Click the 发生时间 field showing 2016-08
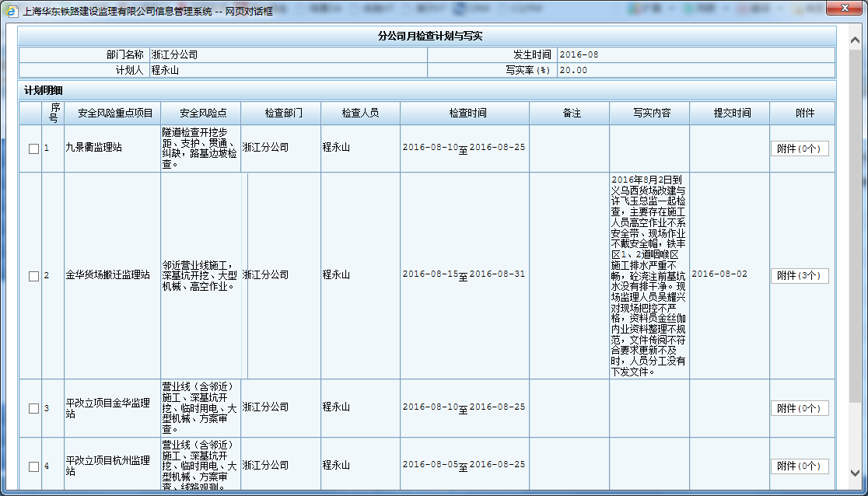This screenshot has width=868, height=496. point(695,55)
